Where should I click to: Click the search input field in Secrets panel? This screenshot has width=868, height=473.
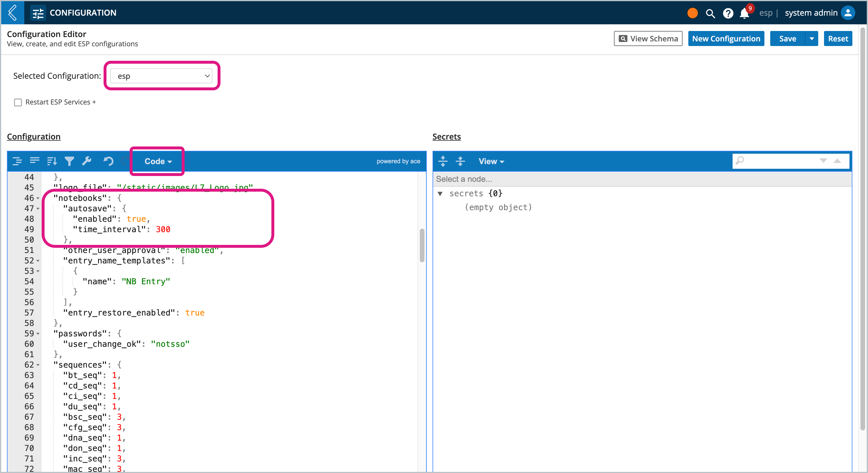[780, 161]
